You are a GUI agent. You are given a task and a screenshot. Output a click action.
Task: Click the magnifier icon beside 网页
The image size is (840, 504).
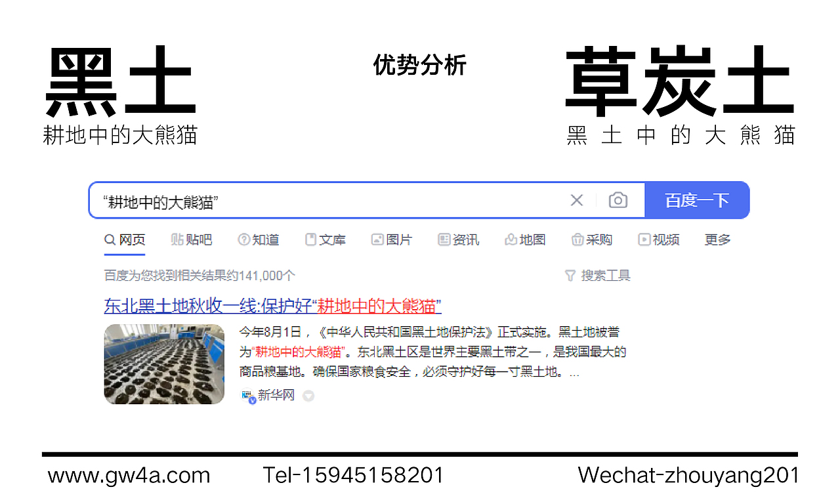coord(110,240)
